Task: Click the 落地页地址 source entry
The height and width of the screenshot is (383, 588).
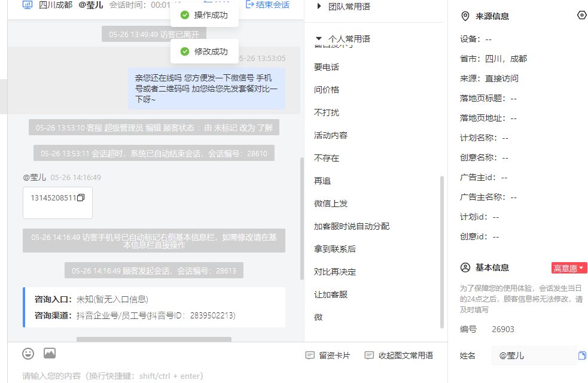Action: 488,118
